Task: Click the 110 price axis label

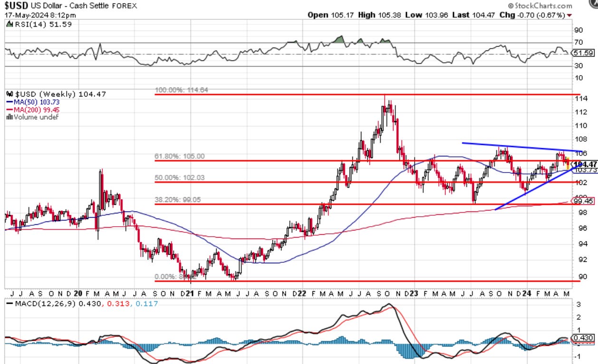Action: point(581,126)
